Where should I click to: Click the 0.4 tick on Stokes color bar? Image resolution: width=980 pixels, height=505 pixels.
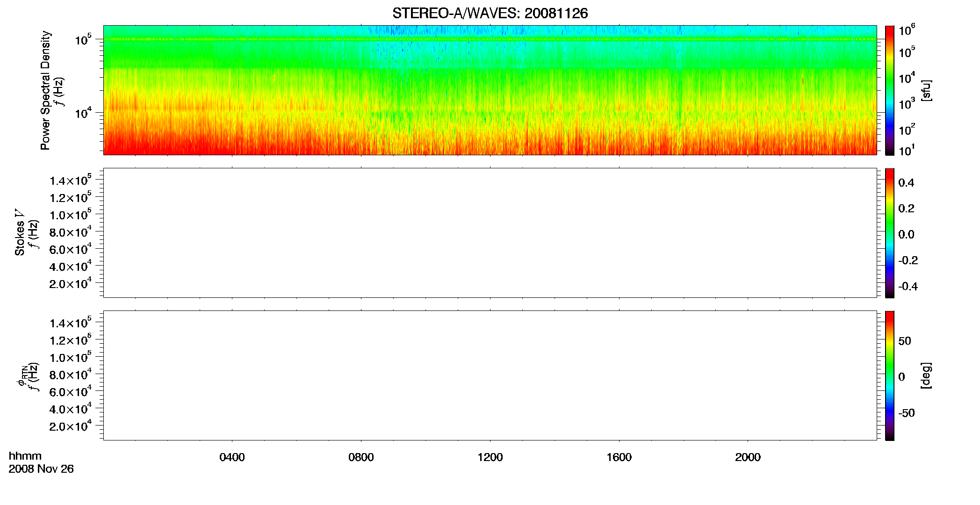[906, 183]
